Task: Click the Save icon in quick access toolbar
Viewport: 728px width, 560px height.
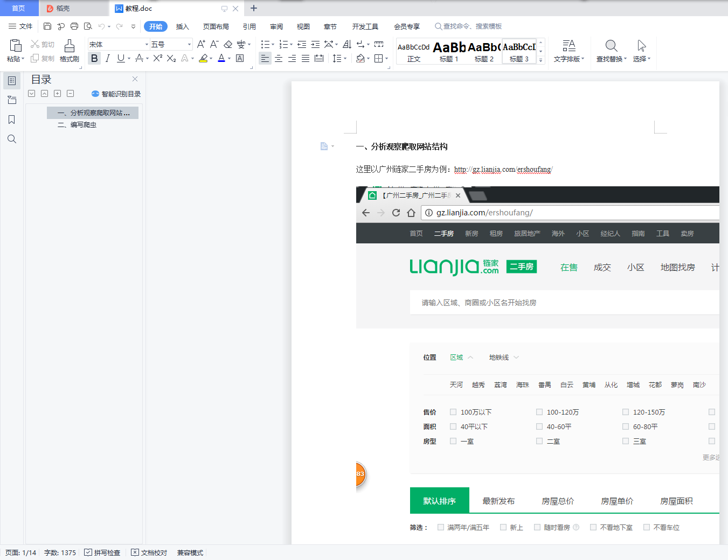Action: (x=47, y=26)
